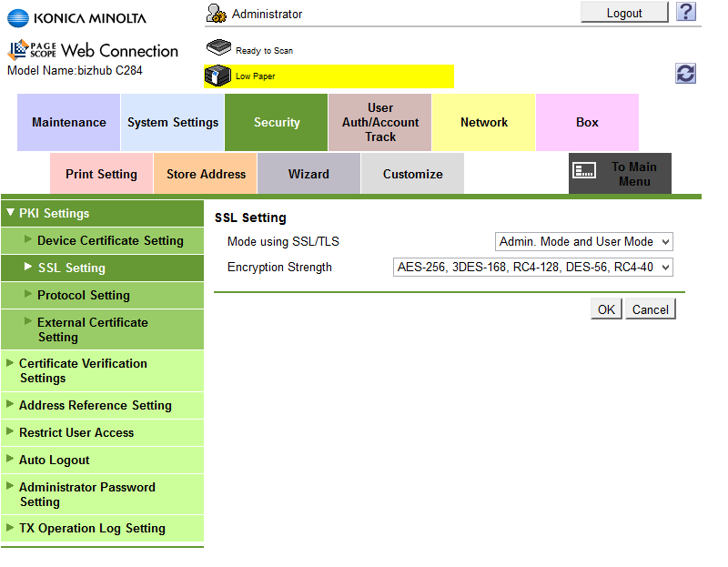Click the yellow Low Paper warning bar

[x=346, y=76]
